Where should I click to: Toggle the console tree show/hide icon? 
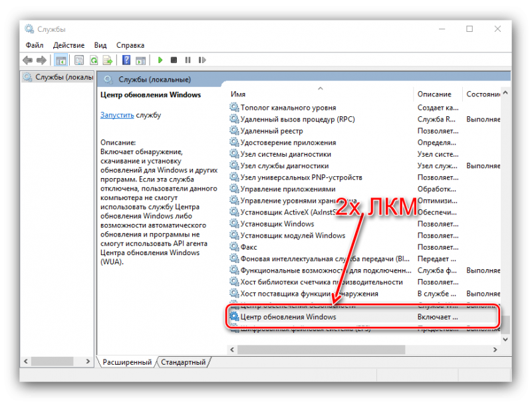click(61, 60)
